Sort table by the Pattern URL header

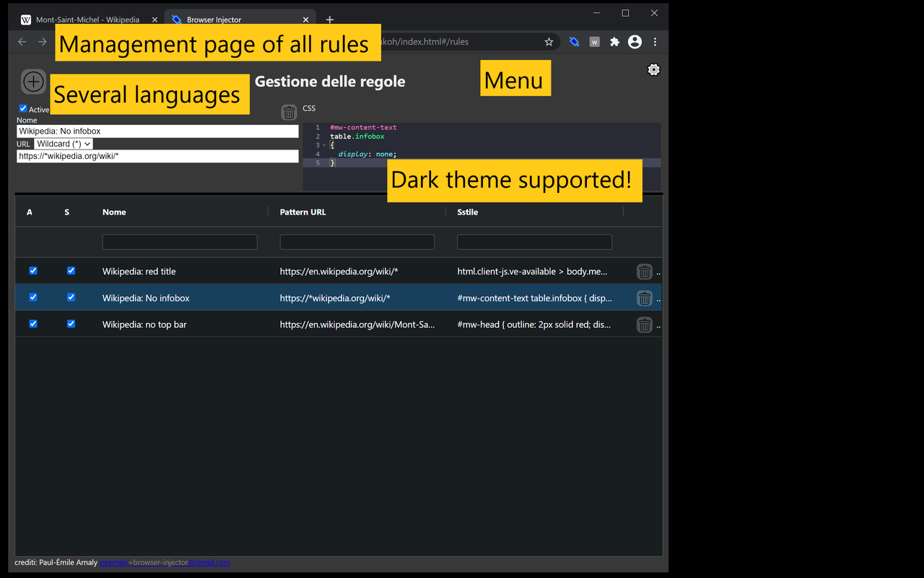(x=303, y=212)
